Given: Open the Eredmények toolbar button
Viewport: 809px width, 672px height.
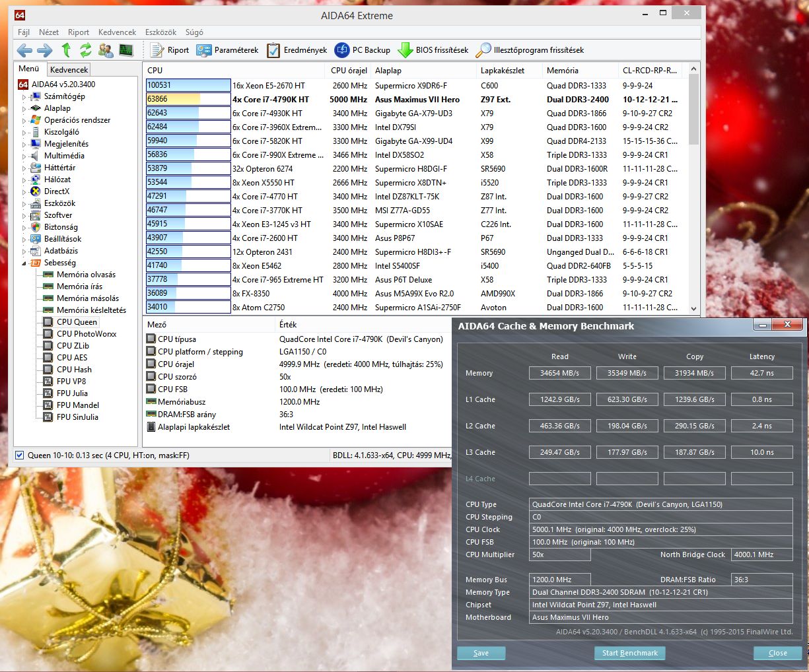Looking at the screenshot, I should click(297, 50).
